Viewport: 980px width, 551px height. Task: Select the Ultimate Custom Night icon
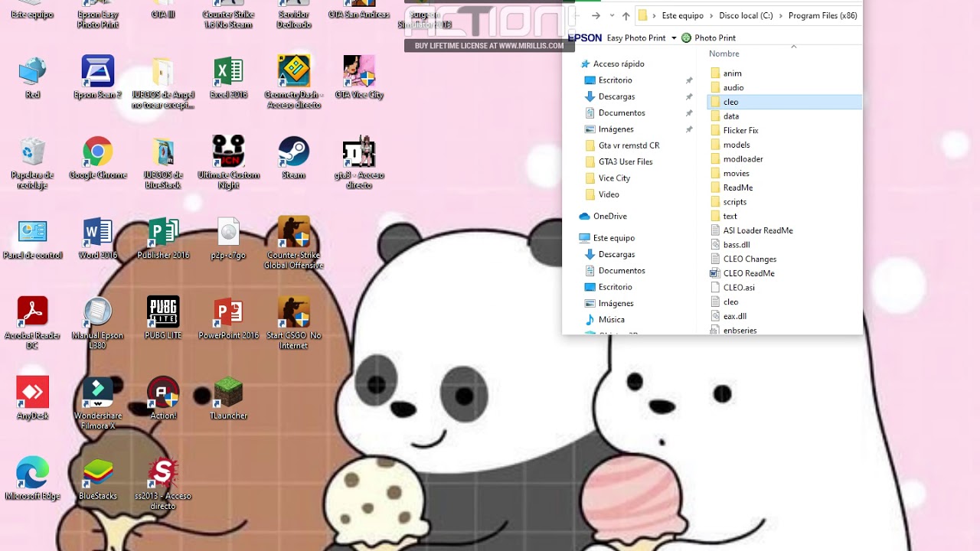tap(228, 163)
